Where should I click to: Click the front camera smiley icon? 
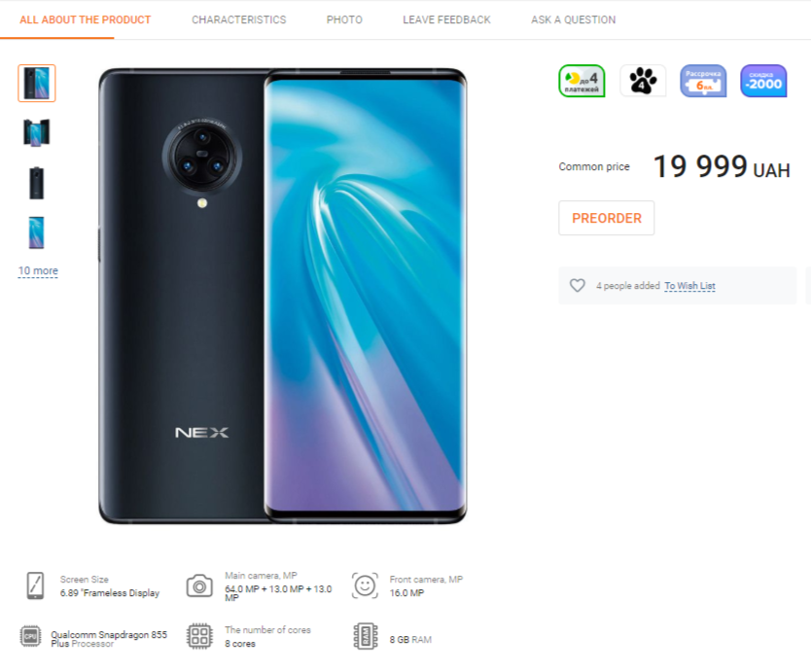click(366, 585)
